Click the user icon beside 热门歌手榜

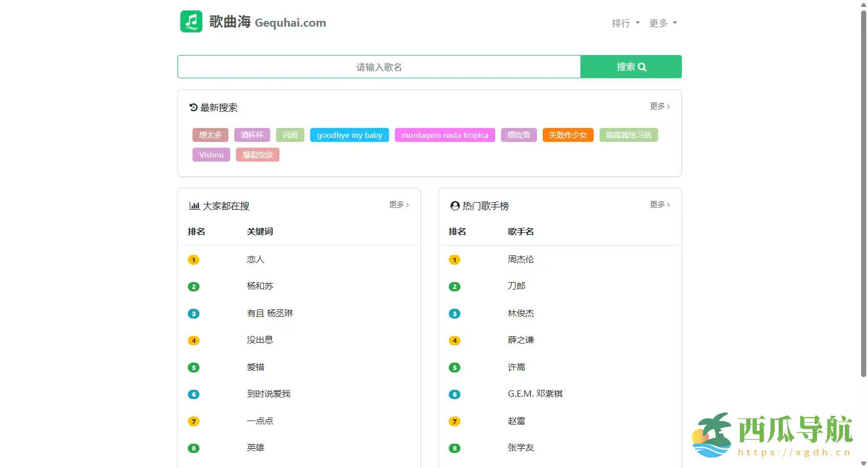(x=455, y=206)
